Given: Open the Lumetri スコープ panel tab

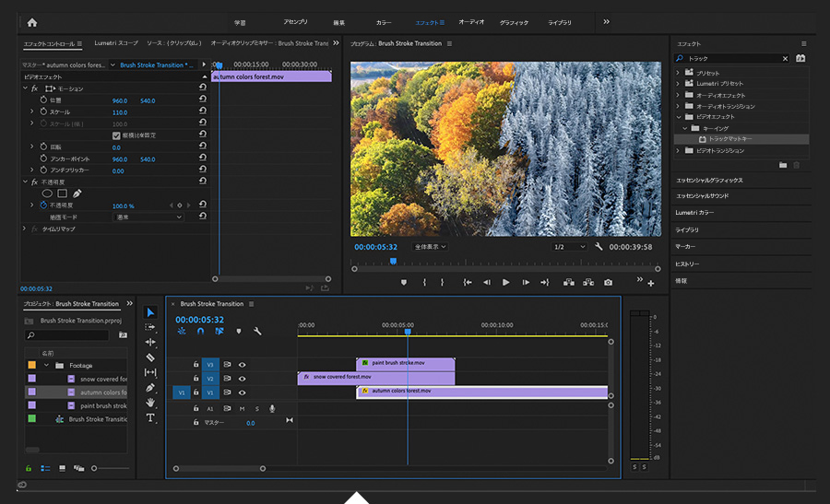Looking at the screenshot, I should tap(115, 43).
